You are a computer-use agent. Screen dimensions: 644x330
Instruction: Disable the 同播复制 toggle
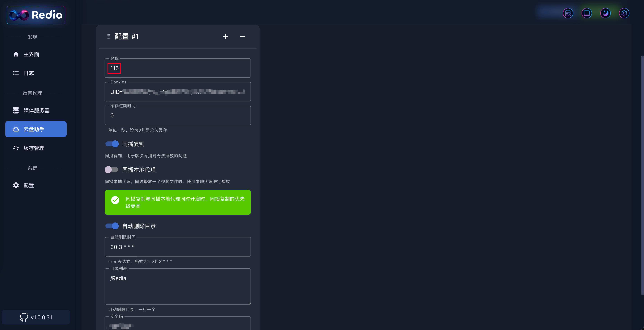pos(112,144)
